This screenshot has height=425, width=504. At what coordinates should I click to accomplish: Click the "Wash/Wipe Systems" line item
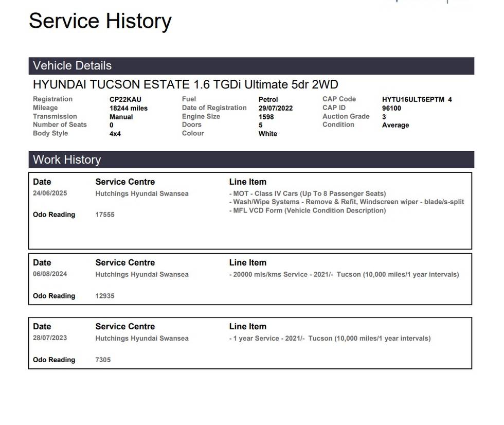347,202
